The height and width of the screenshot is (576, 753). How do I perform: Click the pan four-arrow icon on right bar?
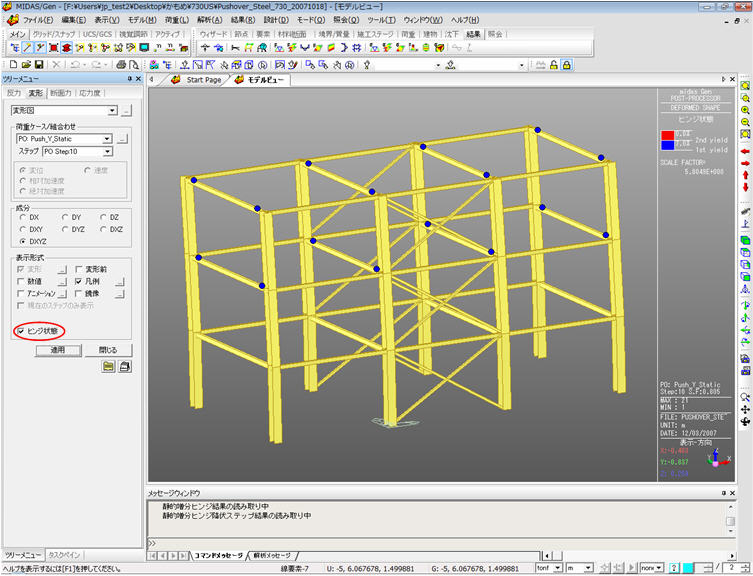pyautogui.click(x=745, y=409)
